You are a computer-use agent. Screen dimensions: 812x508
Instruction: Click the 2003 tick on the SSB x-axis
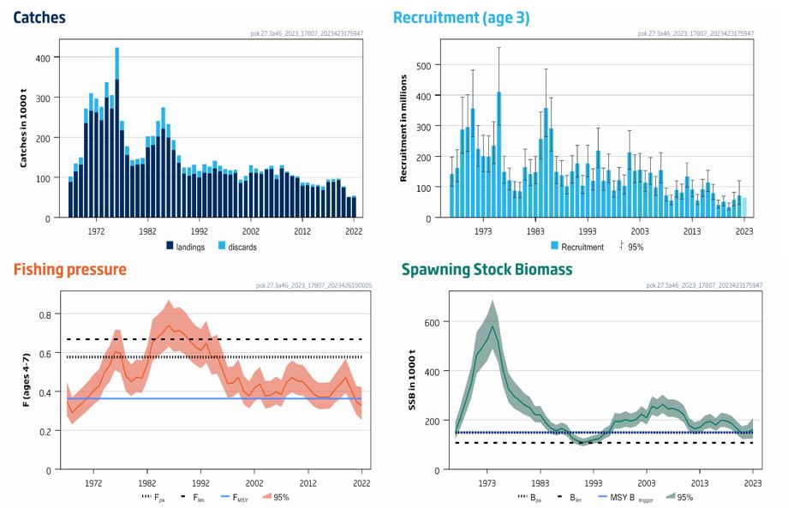click(647, 482)
